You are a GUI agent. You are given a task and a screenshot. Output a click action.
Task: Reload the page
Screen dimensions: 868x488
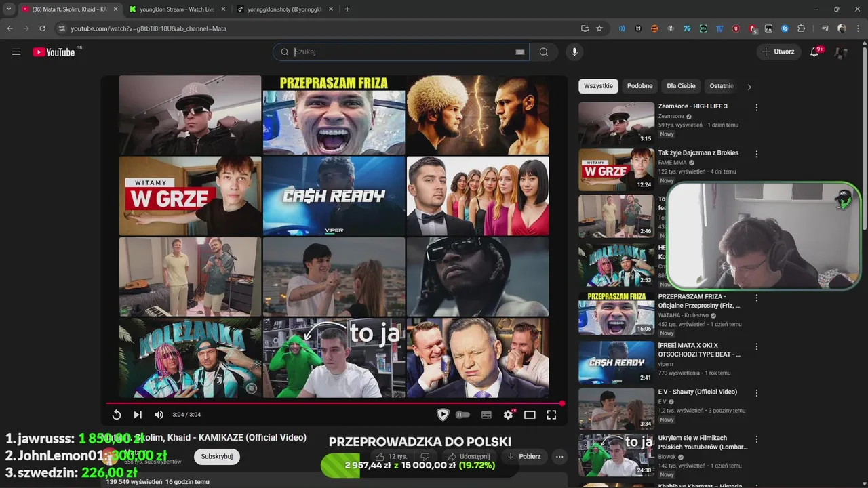click(42, 28)
